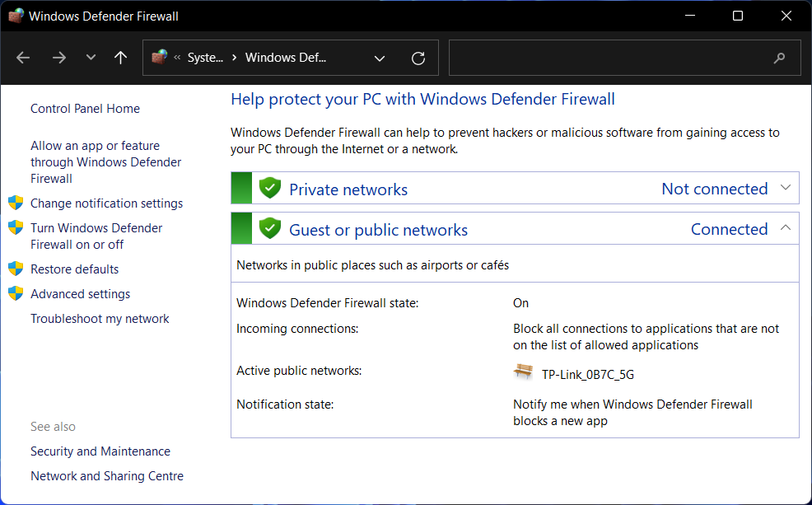Click Syste... breadcrumb in address bar
812x505 pixels.
point(205,58)
